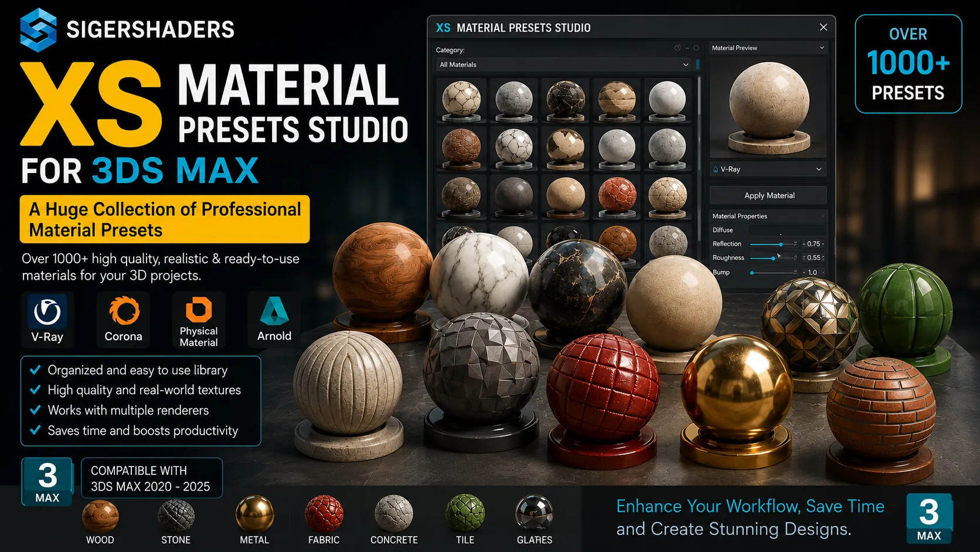This screenshot has width=980, height=552.
Task: Click the checkmark beside Organized and easy library
Action: click(35, 370)
